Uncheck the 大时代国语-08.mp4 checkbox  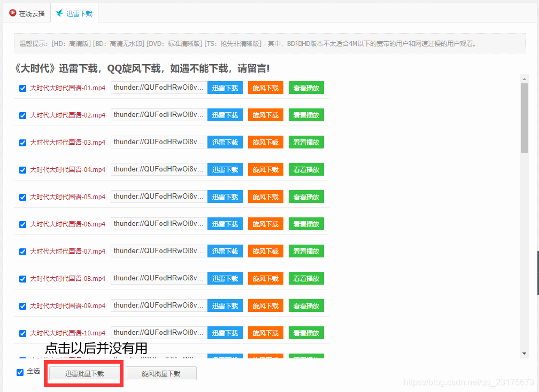pyautogui.click(x=22, y=279)
